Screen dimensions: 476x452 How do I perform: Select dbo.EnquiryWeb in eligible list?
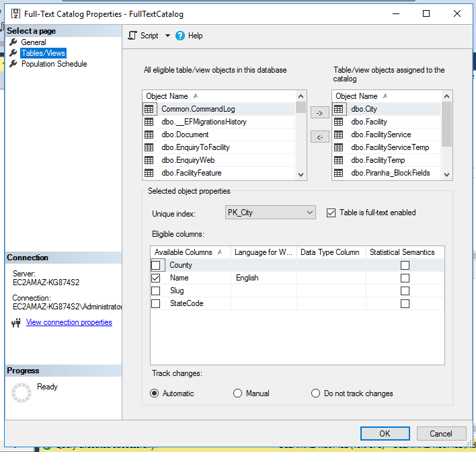[x=219, y=160]
